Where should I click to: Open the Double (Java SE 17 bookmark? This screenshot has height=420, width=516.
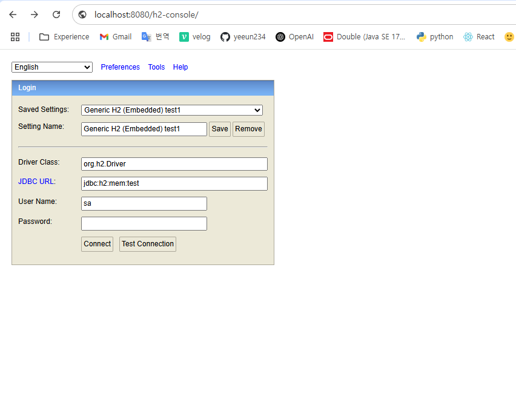[365, 37]
